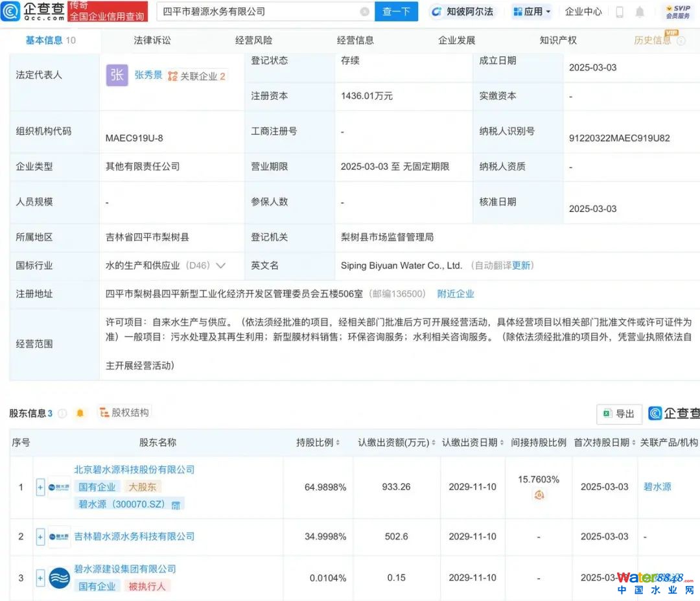Screen dimensions: 700x601
Task: Click the bell icon beside 股东信息
Action: click(x=80, y=413)
